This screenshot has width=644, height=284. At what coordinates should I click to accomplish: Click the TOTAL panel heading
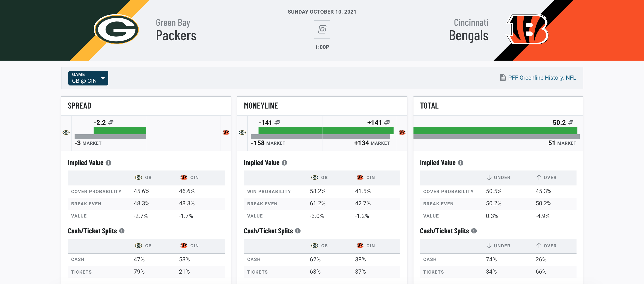(429, 106)
